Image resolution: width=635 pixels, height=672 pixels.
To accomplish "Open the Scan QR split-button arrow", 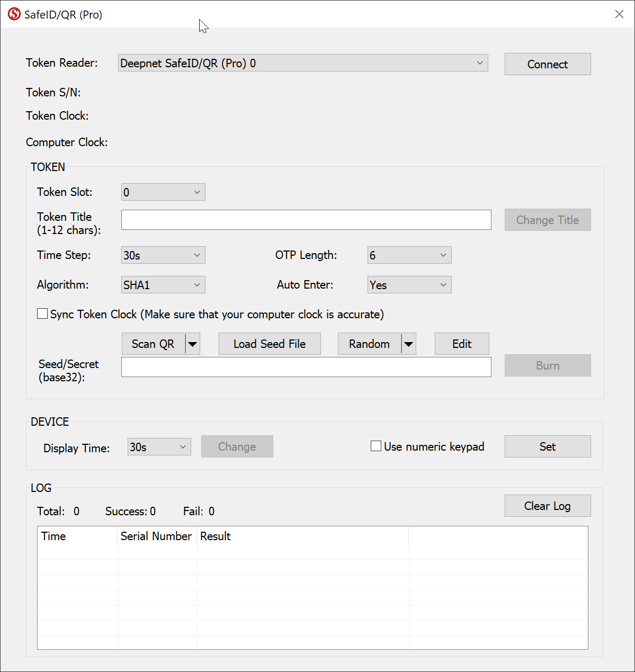I will pyautogui.click(x=193, y=344).
